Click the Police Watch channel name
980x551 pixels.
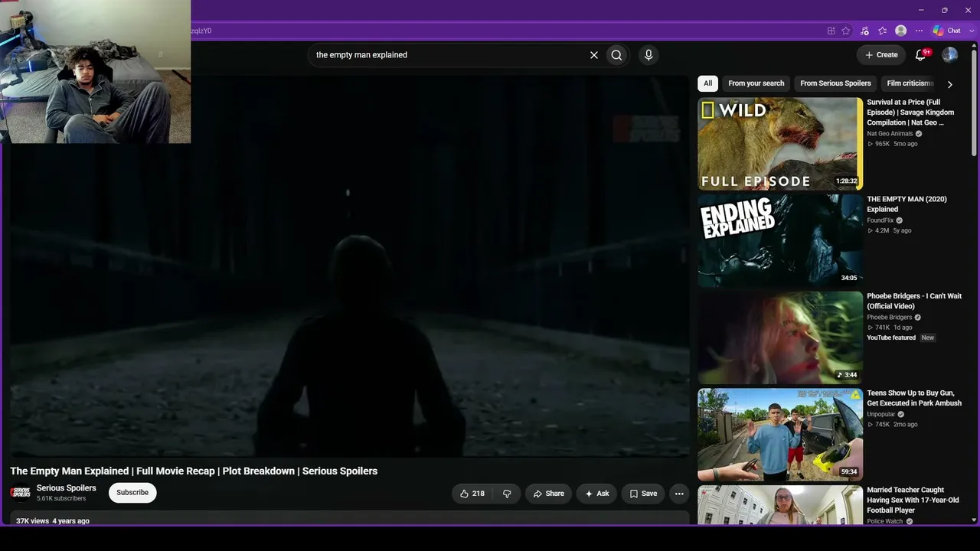coord(884,521)
